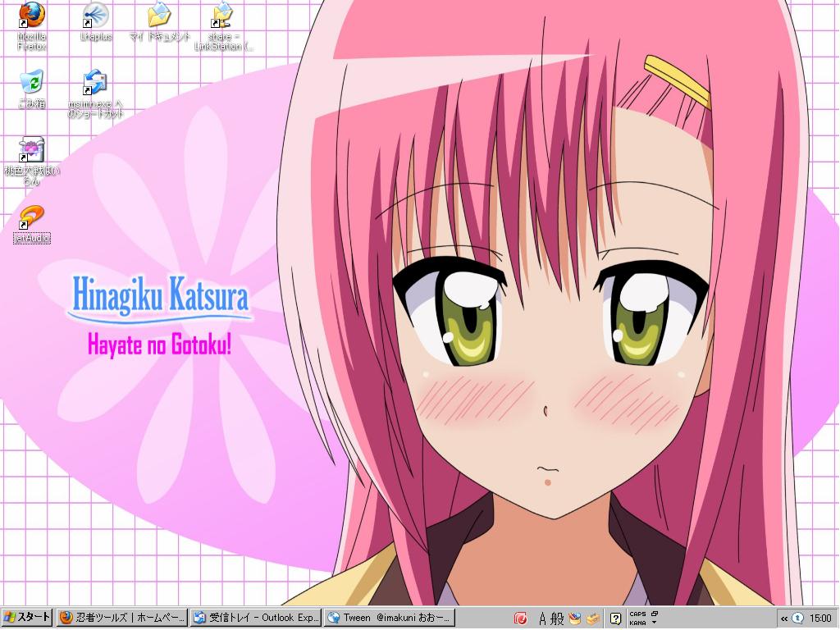
Task: Toggle the CAPS lock indicator
Action: (637, 614)
